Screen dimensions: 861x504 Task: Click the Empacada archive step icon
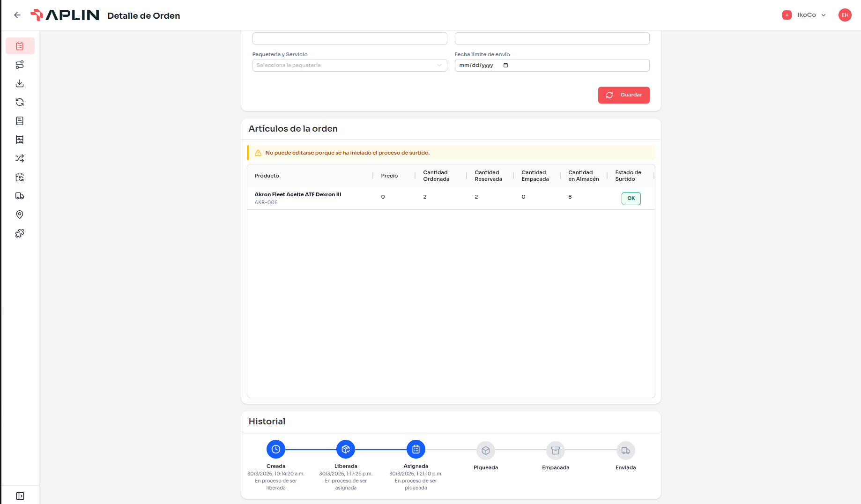(x=556, y=451)
